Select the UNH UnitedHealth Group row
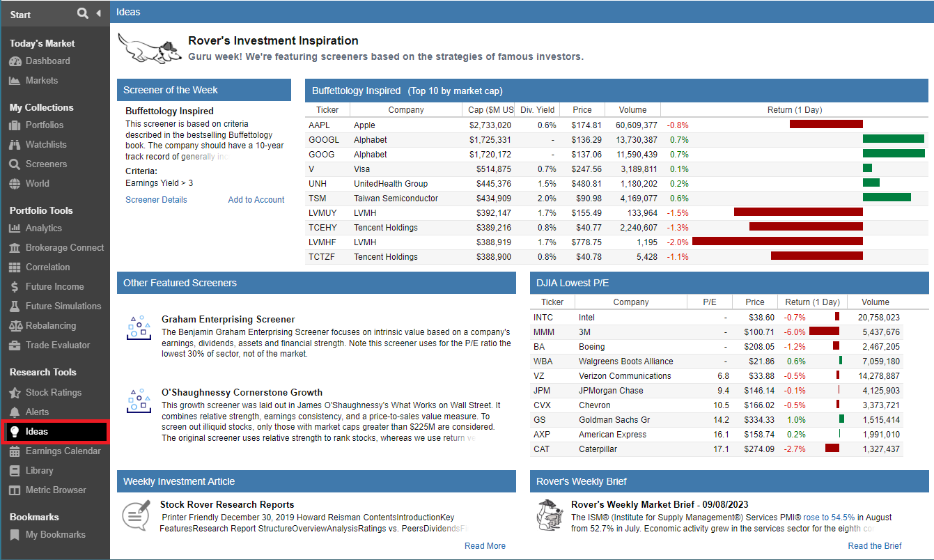The height and width of the screenshot is (560, 934). point(616,184)
